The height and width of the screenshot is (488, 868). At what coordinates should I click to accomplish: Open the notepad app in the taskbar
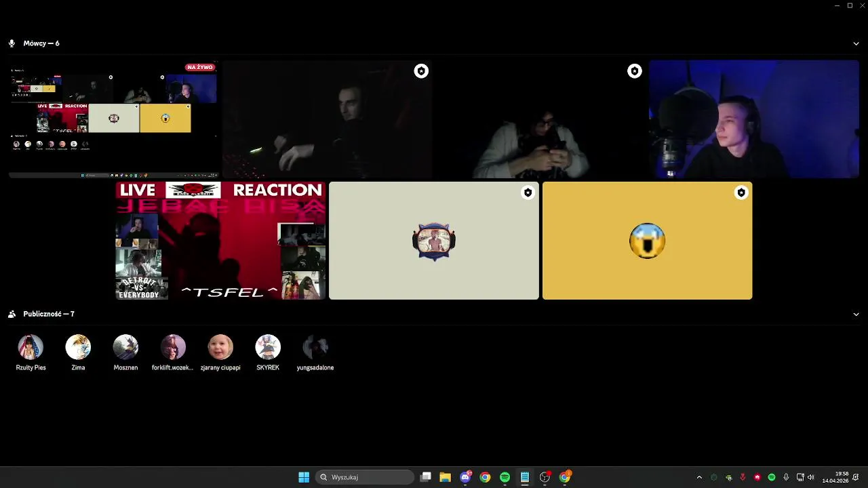[525, 477]
